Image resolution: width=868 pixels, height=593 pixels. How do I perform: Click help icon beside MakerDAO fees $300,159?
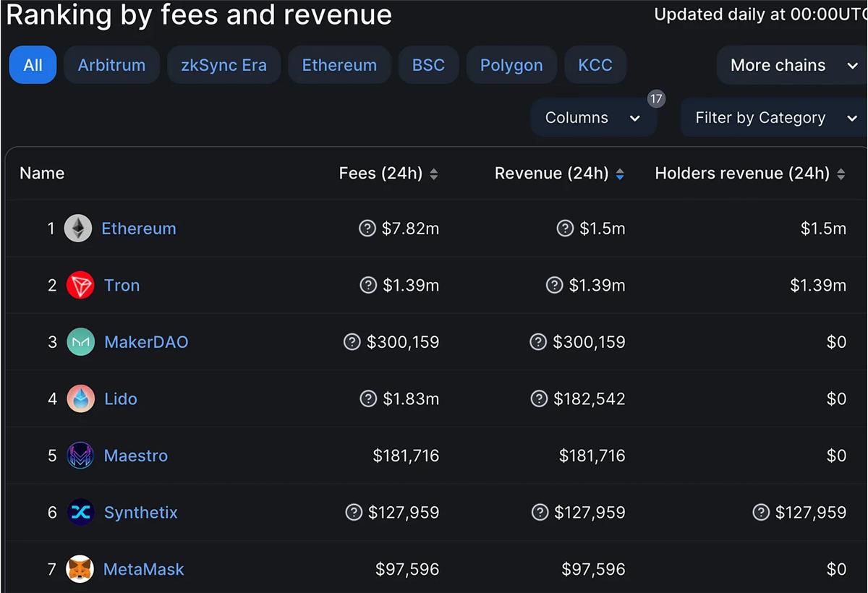pos(352,342)
